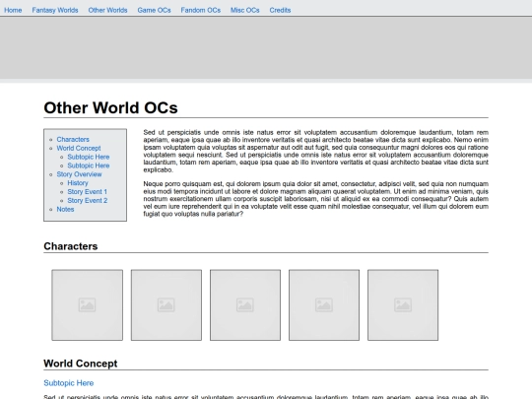Click paragraph starting 'Neque porro quisquam'
The width and height of the screenshot is (532, 399).
coord(316,199)
